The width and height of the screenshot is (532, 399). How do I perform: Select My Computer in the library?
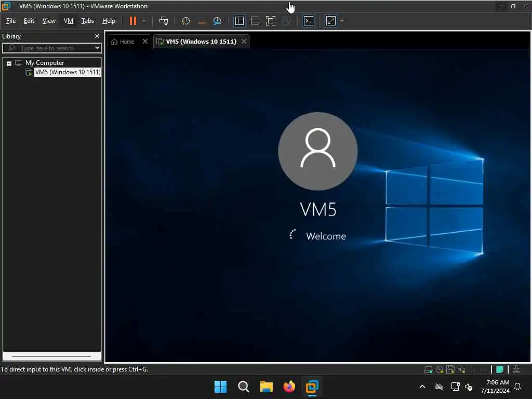[45, 63]
